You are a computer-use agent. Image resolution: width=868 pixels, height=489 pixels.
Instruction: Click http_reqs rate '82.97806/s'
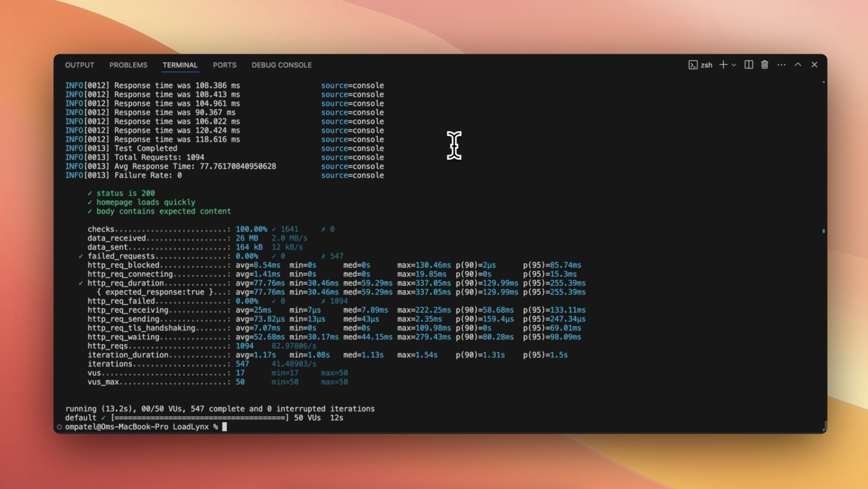click(x=294, y=346)
